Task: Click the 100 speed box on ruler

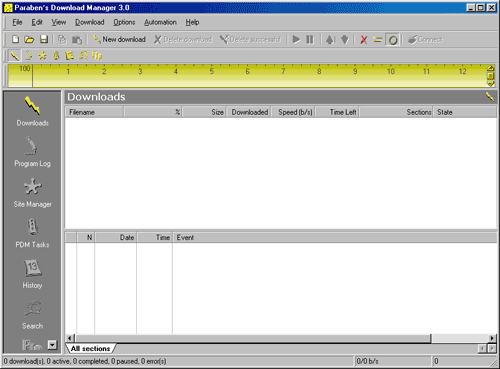Action: 20,76
